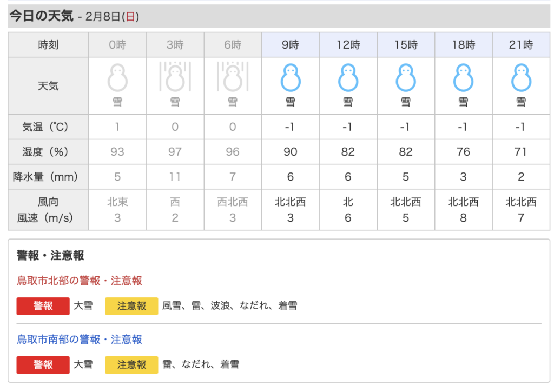Select the heavy snow icon under 6時

(233, 78)
